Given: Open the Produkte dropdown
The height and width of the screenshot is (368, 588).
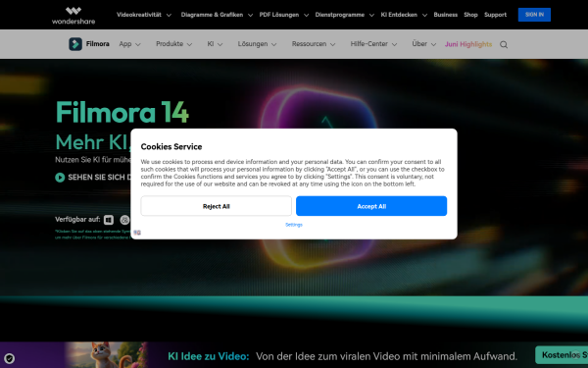Looking at the screenshot, I should pos(174,44).
